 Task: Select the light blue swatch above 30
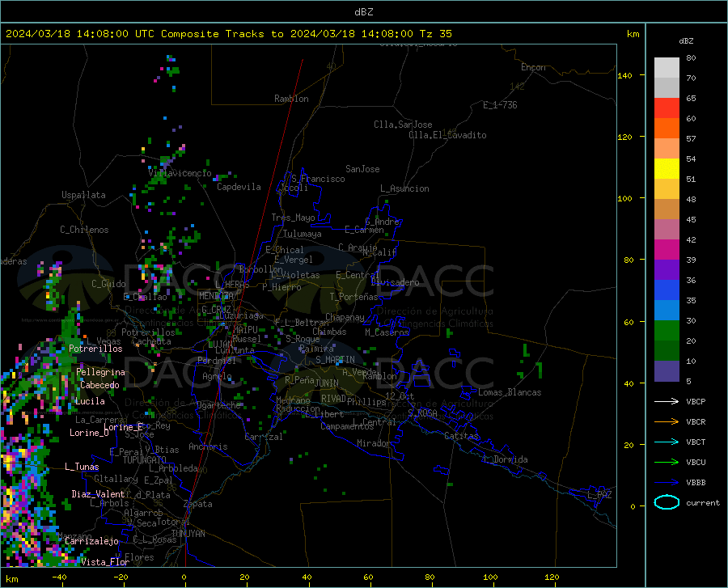(667, 311)
